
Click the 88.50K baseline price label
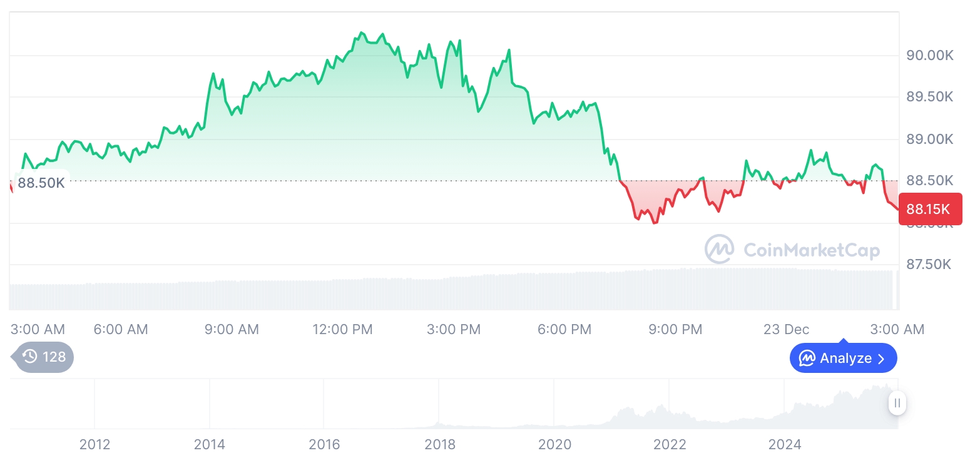point(41,183)
